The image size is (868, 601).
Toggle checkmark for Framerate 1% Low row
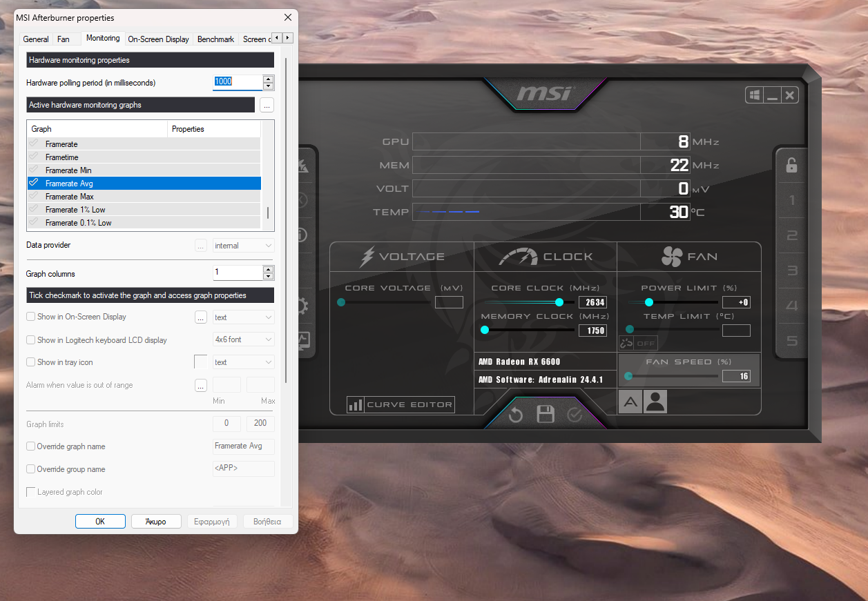coord(33,209)
